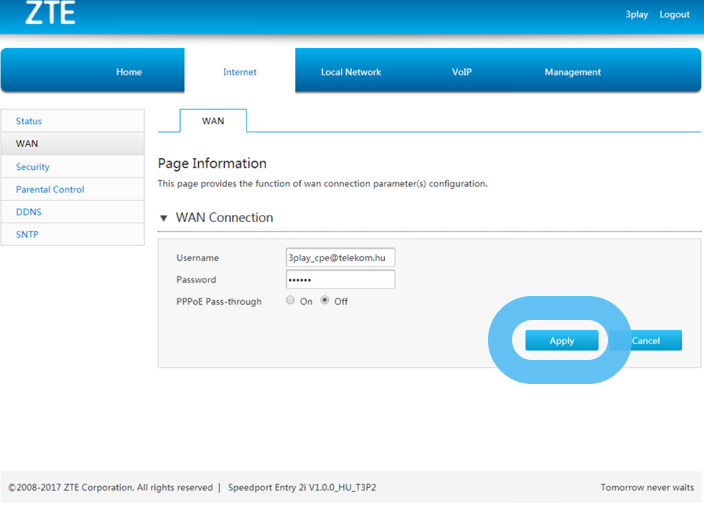Click the Apply button
This screenshot has height=514, width=704.
click(x=562, y=341)
